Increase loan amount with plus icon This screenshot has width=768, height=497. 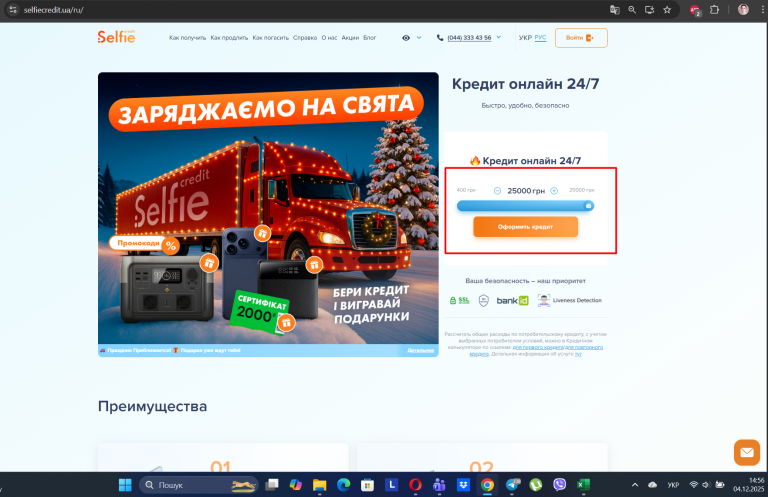pyautogui.click(x=554, y=191)
